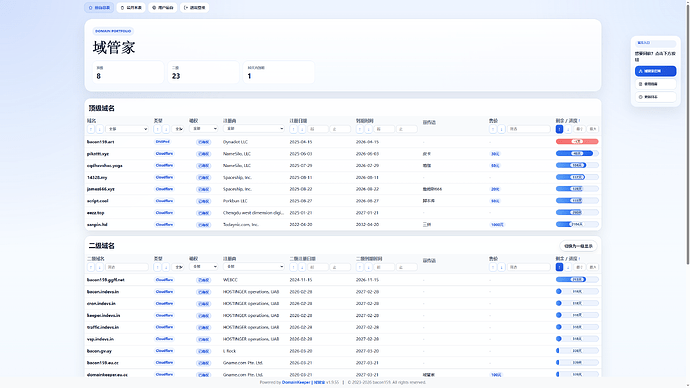Open top-level domain name filter dropdown
This screenshot has height=388, width=690.
click(127, 129)
